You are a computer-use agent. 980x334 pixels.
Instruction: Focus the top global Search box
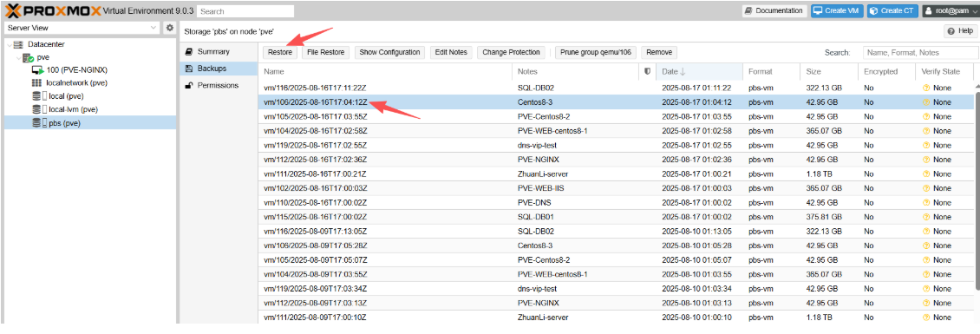point(245,11)
